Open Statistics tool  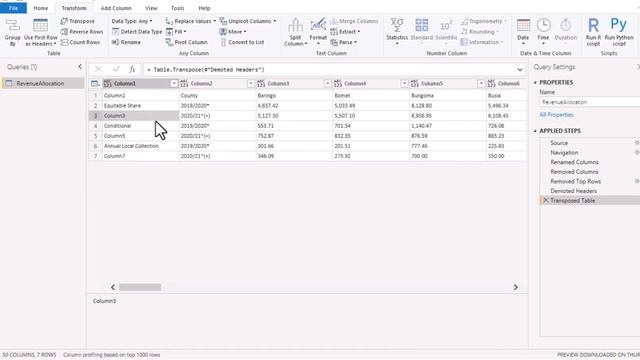397,32
